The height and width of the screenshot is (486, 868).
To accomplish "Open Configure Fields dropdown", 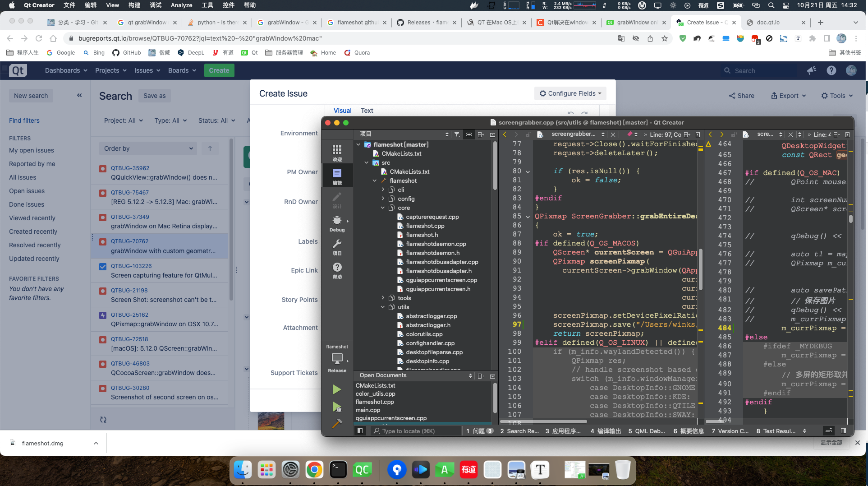I will click(x=570, y=93).
